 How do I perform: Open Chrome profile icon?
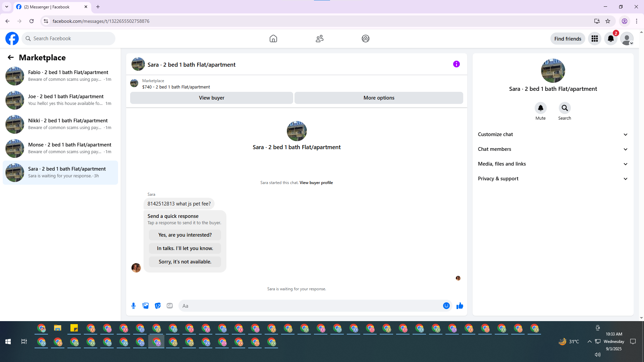pyautogui.click(x=625, y=21)
